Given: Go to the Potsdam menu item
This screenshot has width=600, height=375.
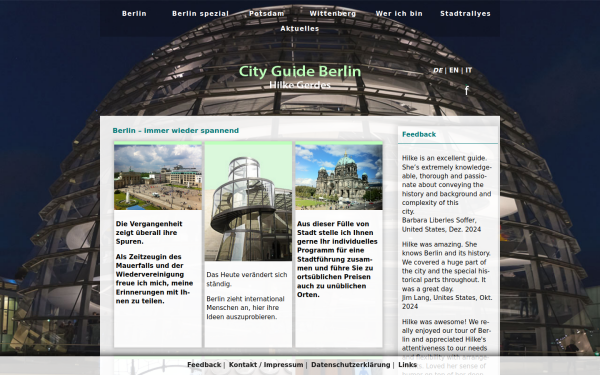Looking at the screenshot, I should 266,14.
